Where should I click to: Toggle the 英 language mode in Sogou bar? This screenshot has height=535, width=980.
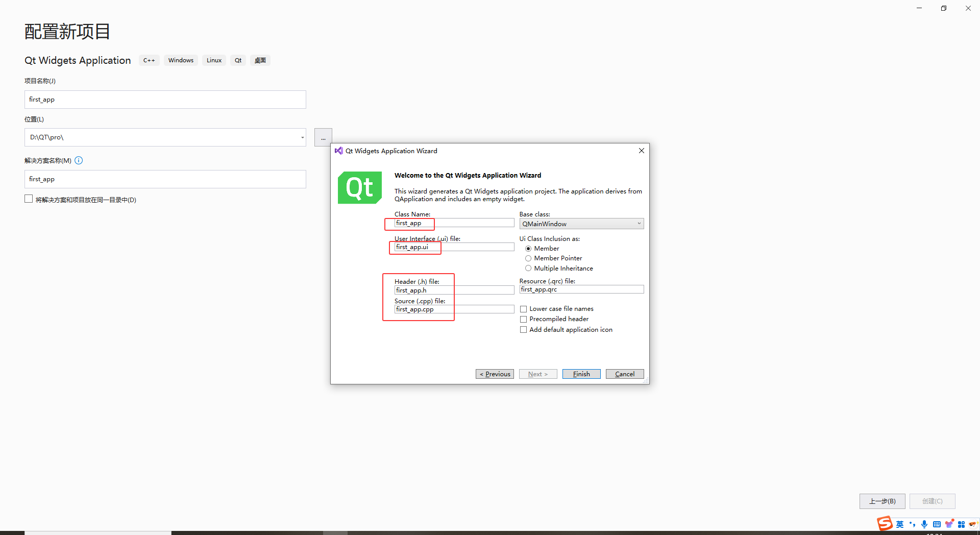[x=900, y=524]
